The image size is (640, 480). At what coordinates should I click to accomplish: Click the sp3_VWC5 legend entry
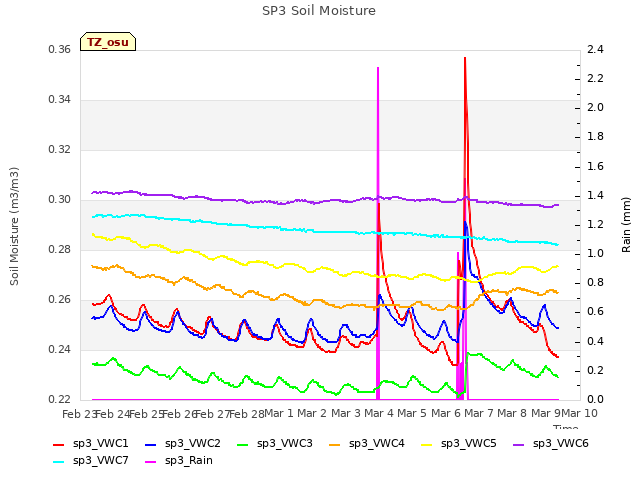[459, 443]
